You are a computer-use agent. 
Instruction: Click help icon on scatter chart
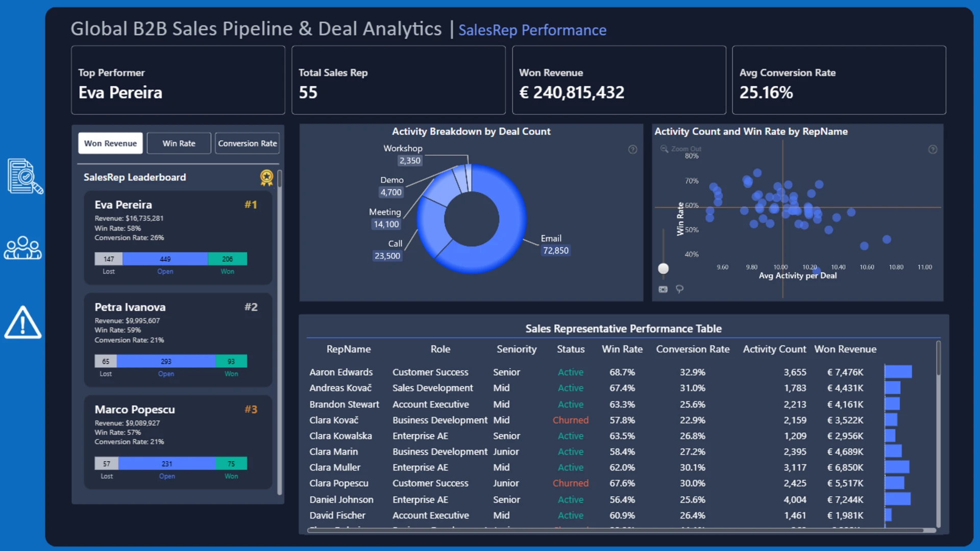coord(933,149)
